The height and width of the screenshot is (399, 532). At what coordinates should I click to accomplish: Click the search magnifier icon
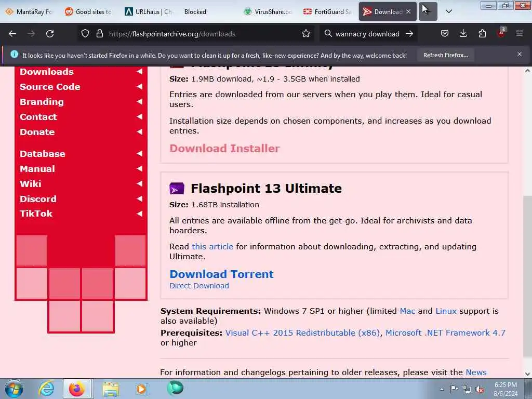point(328,34)
